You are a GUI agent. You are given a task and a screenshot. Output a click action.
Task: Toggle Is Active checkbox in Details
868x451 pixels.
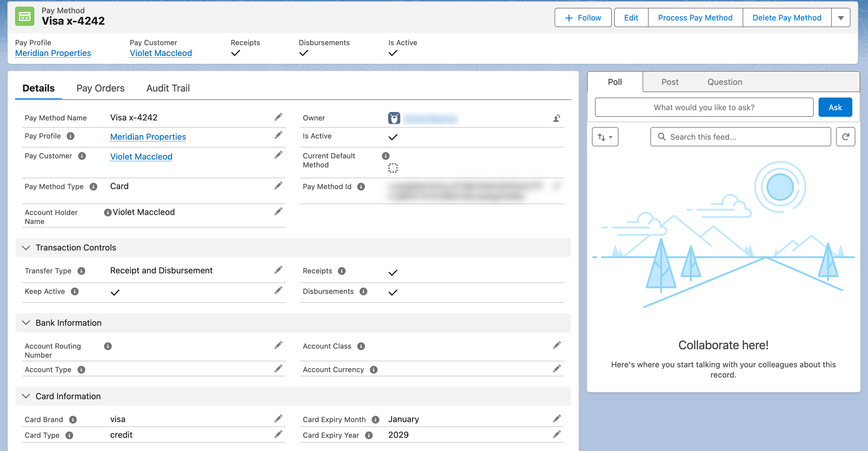(x=393, y=137)
